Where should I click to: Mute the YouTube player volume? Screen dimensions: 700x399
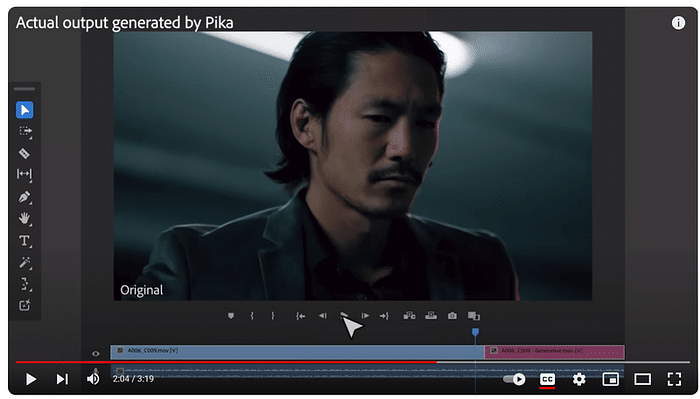click(93, 379)
